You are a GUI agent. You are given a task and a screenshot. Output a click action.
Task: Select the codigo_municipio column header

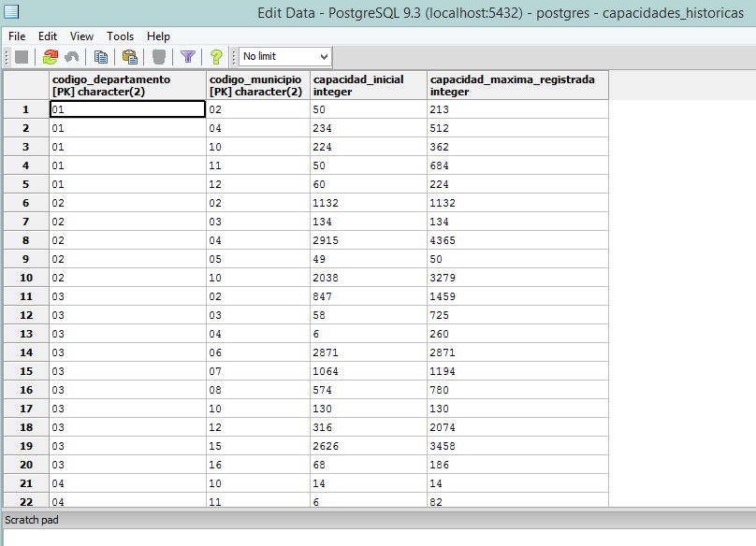click(258, 85)
